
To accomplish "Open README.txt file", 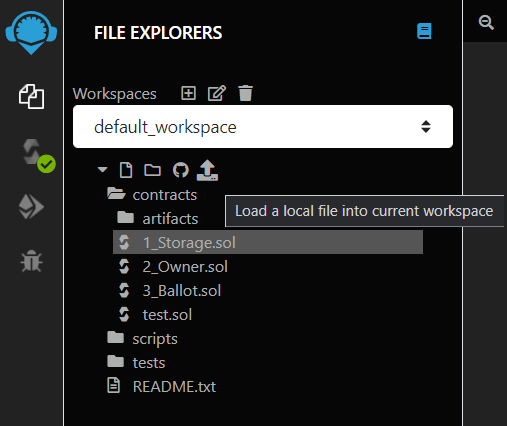I will click(161, 387).
